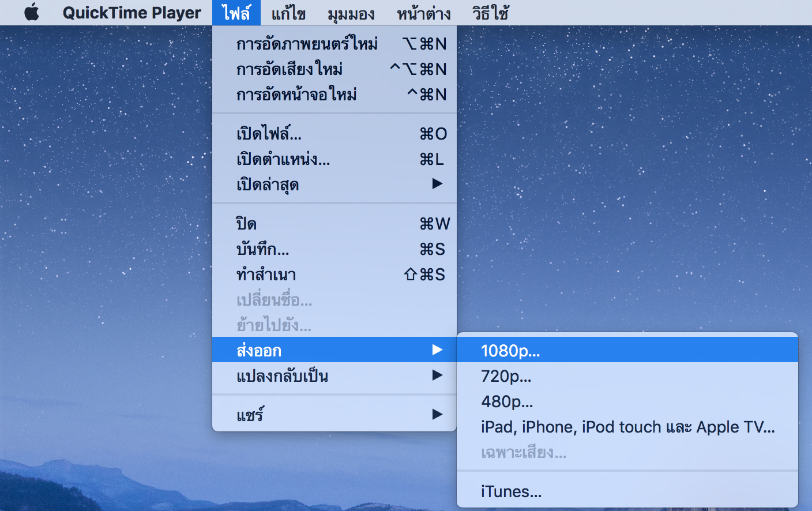The width and height of the screenshot is (812, 511).
Task: Expand the เปิดล่าสุด submenu
Action: (334, 185)
